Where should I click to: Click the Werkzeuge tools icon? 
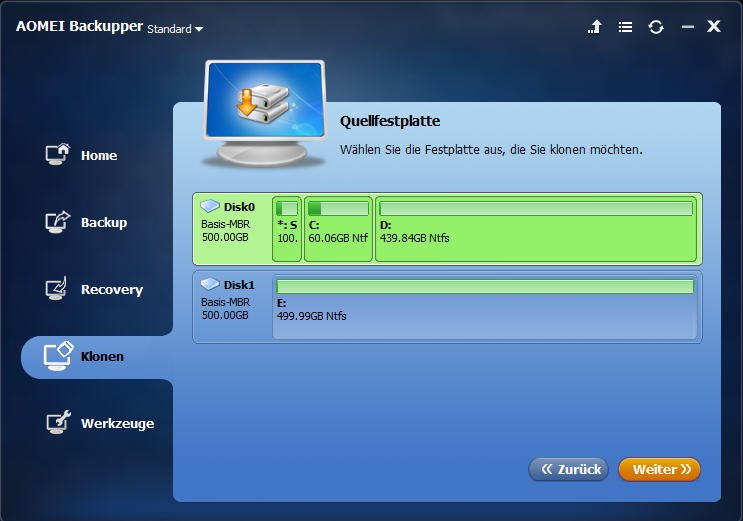tap(58, 422)
